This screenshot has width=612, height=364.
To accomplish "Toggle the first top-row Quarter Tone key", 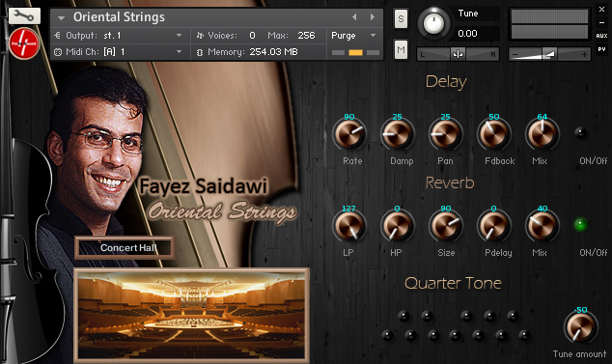I will [x=403, y=316].
